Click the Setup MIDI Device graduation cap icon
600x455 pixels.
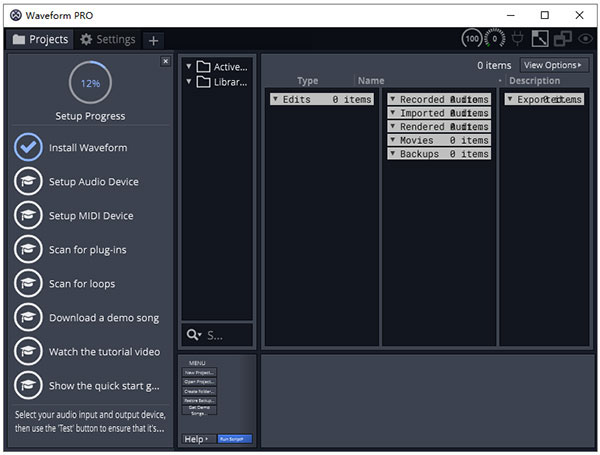point(28,215)
